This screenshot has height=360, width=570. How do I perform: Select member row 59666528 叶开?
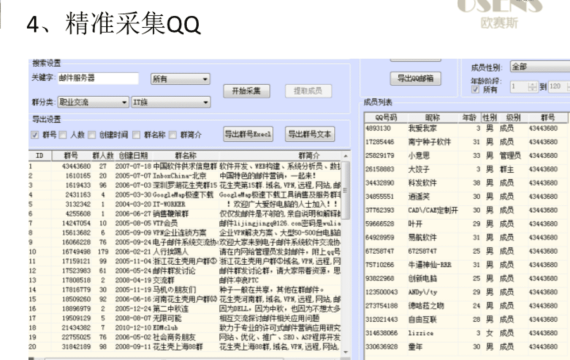pyautogui.click(x=467, y=224)
